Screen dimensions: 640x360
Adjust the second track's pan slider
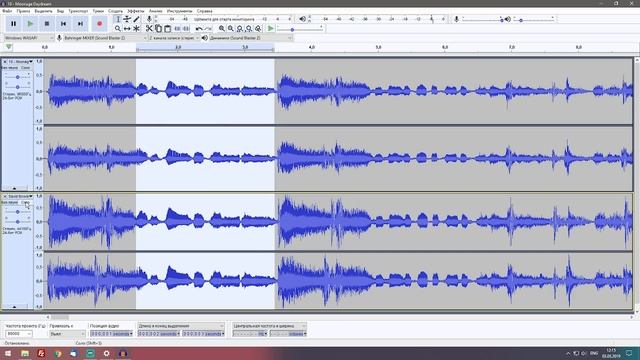click(18, 222)
